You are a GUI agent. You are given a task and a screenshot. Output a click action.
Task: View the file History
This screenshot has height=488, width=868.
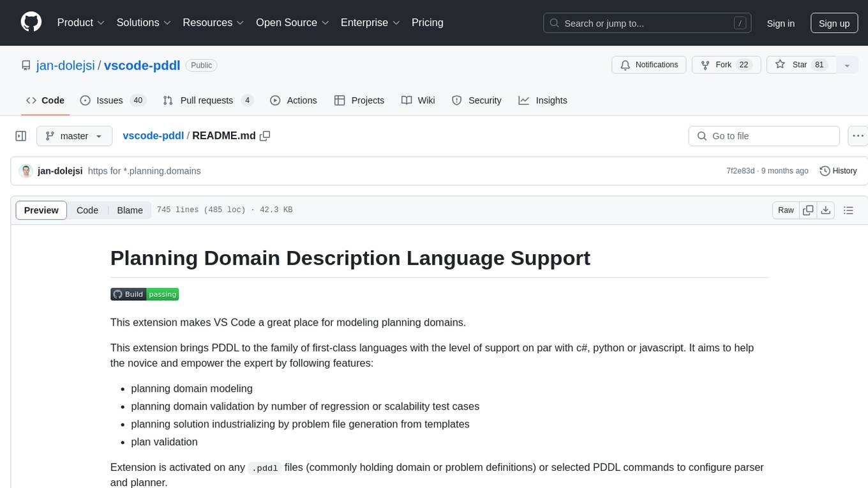[x=838, y=171]
